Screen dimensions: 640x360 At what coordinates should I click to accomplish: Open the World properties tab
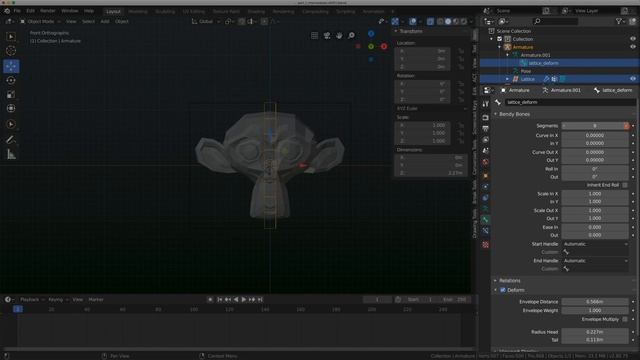485,162
